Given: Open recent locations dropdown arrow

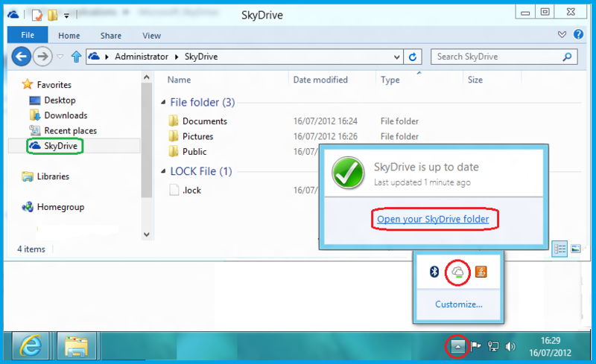Looking at the screenshot, I should coord(60,57).
